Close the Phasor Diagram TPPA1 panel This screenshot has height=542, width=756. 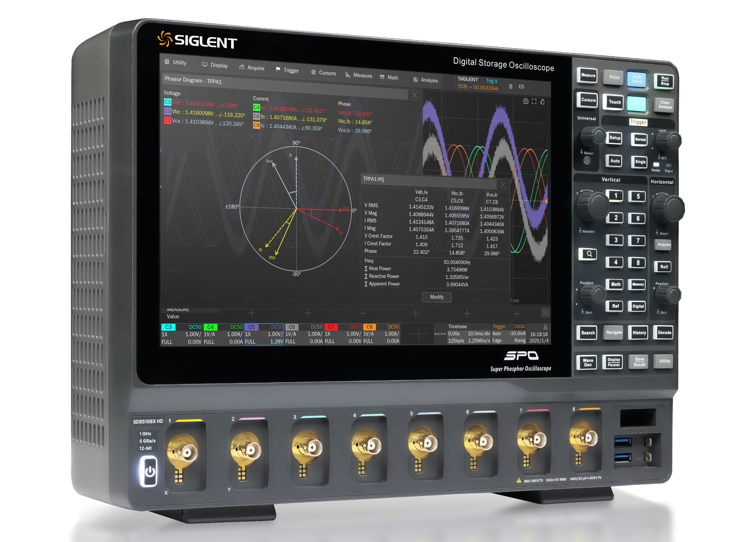tap(414, 95)
